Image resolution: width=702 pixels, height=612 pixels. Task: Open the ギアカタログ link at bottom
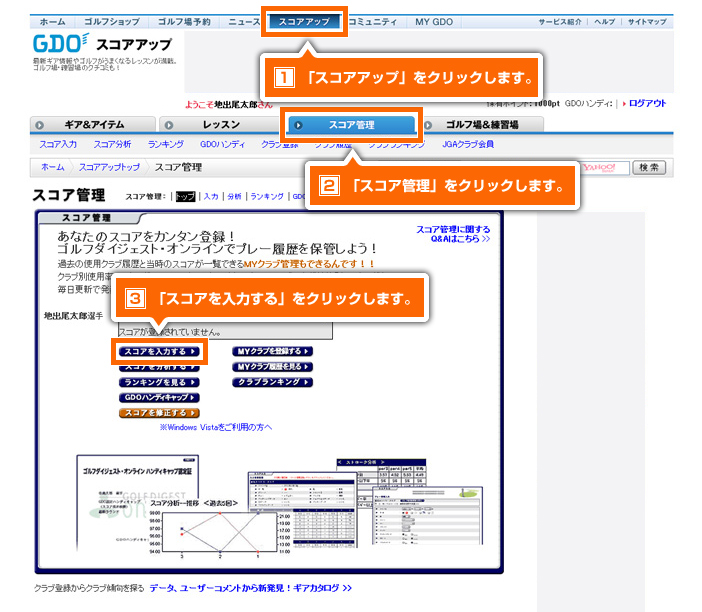tap(251, 588)
